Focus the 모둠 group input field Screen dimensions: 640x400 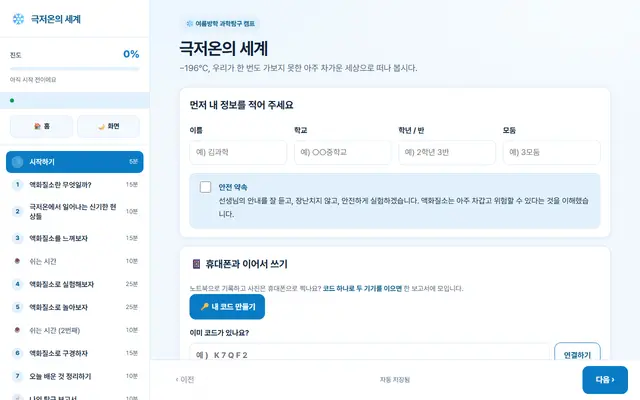pos(551,152)
